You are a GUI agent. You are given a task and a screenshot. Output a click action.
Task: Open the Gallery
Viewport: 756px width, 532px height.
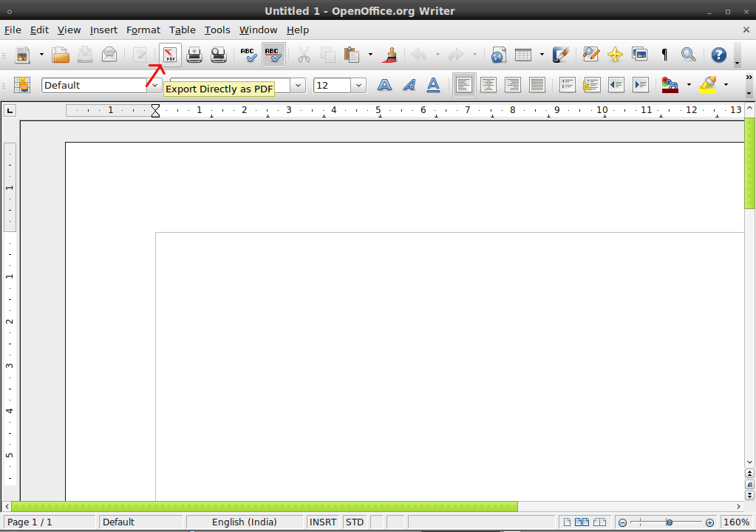tap(639, 55)
